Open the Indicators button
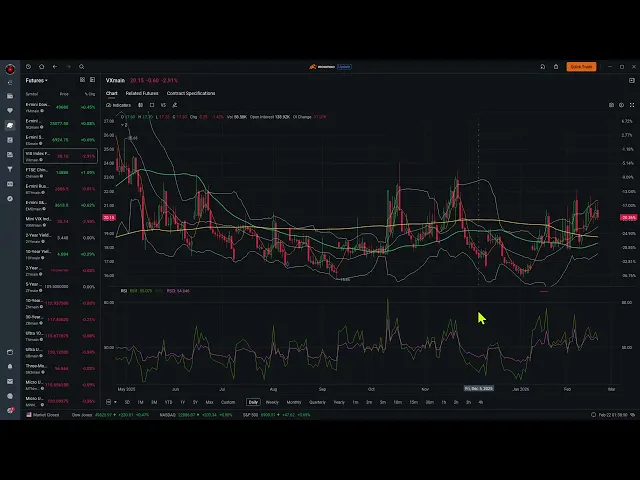Viewport: 640px width, 480px height. click(x=118, y=105)
